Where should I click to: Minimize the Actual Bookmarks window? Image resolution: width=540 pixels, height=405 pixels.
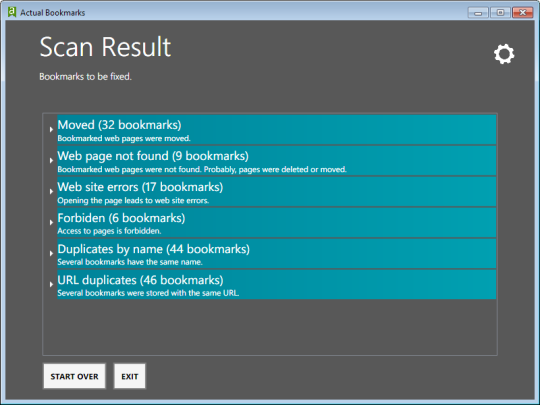[x=478, y=13]
